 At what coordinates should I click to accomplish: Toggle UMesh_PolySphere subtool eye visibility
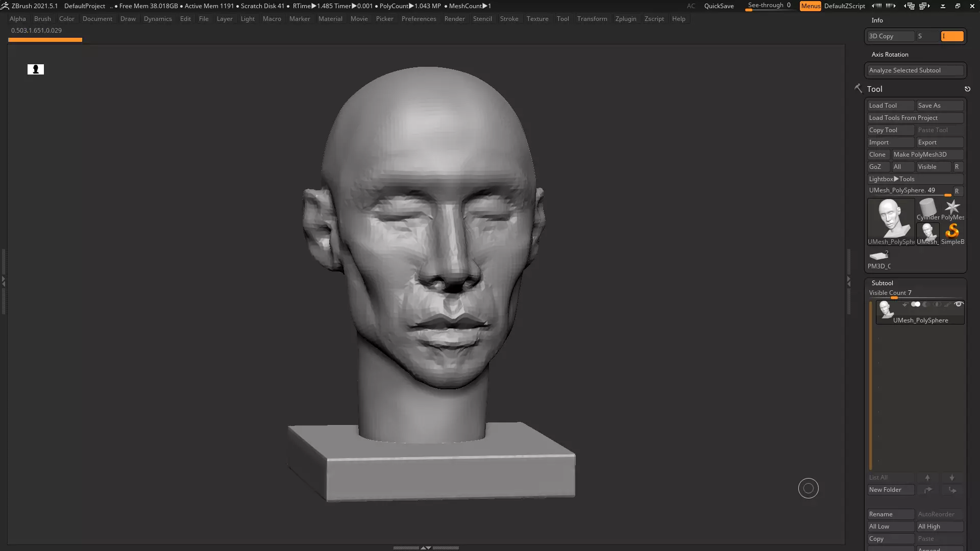point(959,305)
